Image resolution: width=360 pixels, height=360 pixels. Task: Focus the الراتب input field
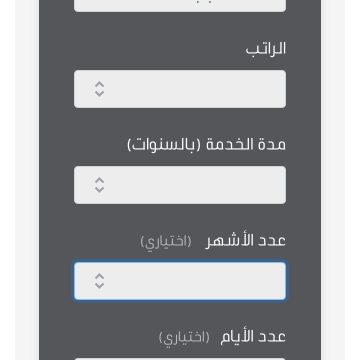pyautogui.click(x=180, y=89)
